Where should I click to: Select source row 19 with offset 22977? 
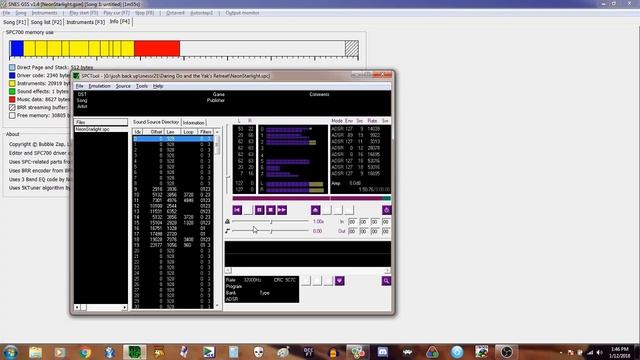click(x=173, y=245)
